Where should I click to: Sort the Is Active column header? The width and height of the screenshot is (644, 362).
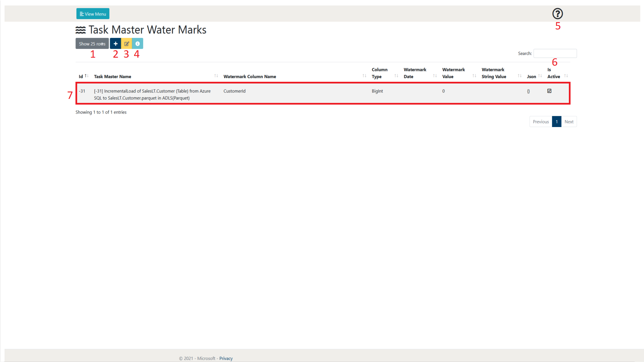(x=553, y=73)
